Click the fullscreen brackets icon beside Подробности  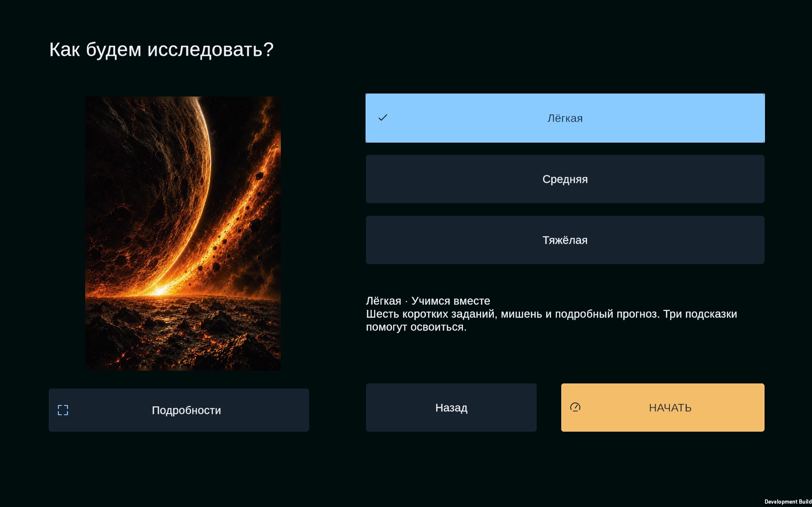click(63, 410)
